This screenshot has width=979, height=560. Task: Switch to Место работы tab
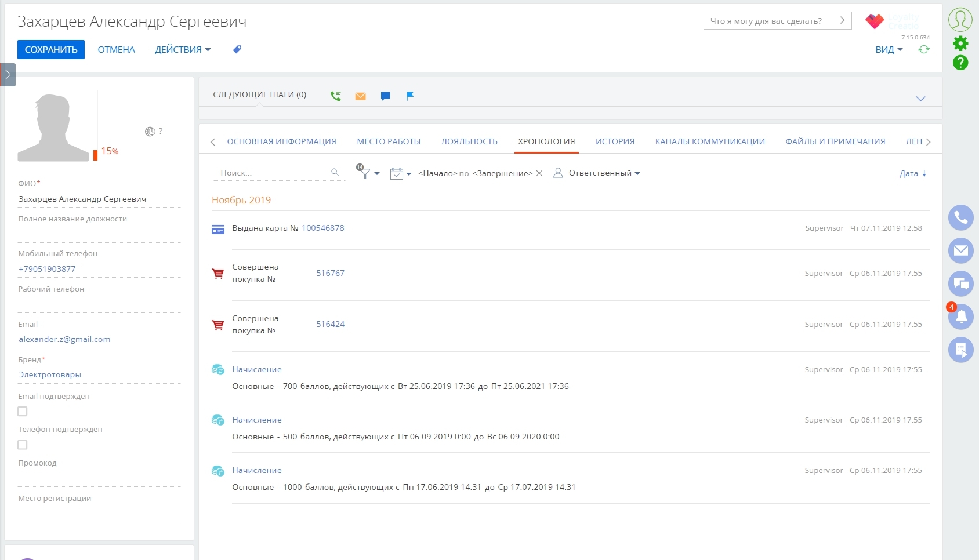pyautogui.click(x=389, y=141)
